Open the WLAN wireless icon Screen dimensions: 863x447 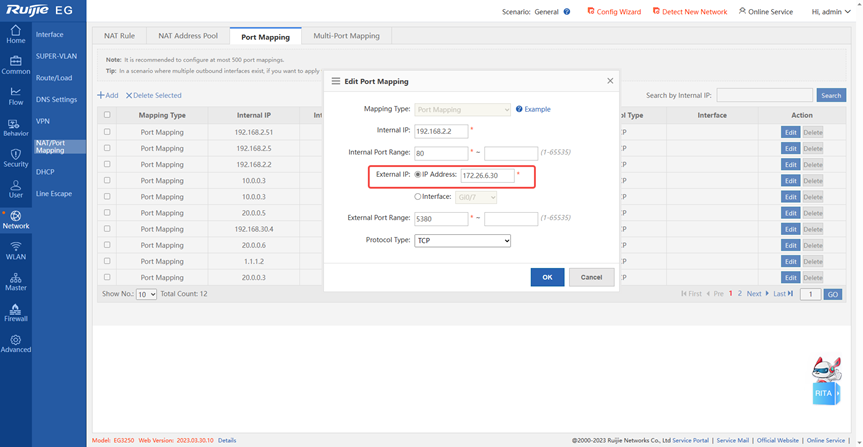pos(15,250)
